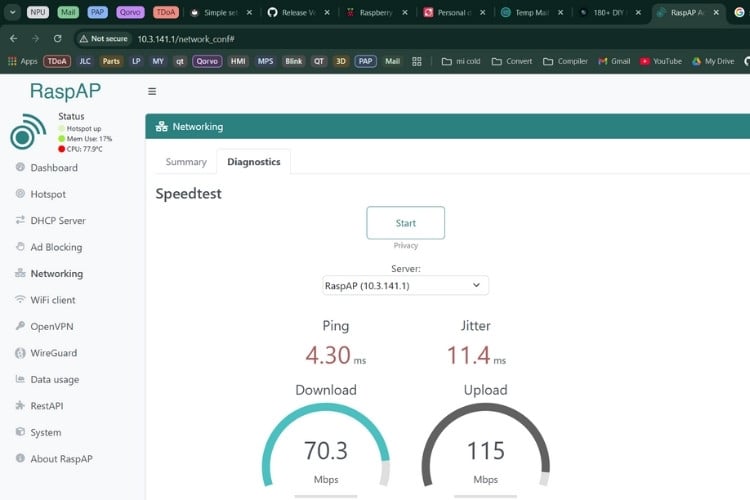This screenshot has width=750, height=500.
Task: Reload the page with the refresh icon
Action: [x=57, y=39]
